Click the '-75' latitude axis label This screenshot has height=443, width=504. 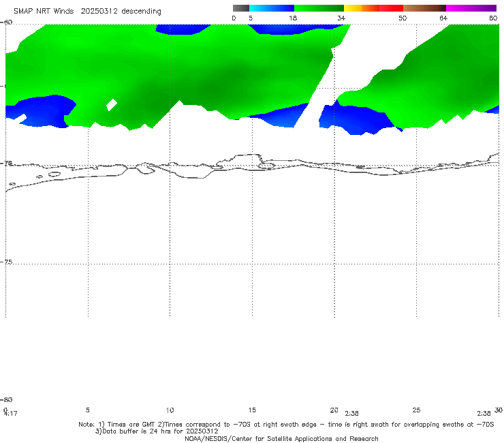pos(7,262)
